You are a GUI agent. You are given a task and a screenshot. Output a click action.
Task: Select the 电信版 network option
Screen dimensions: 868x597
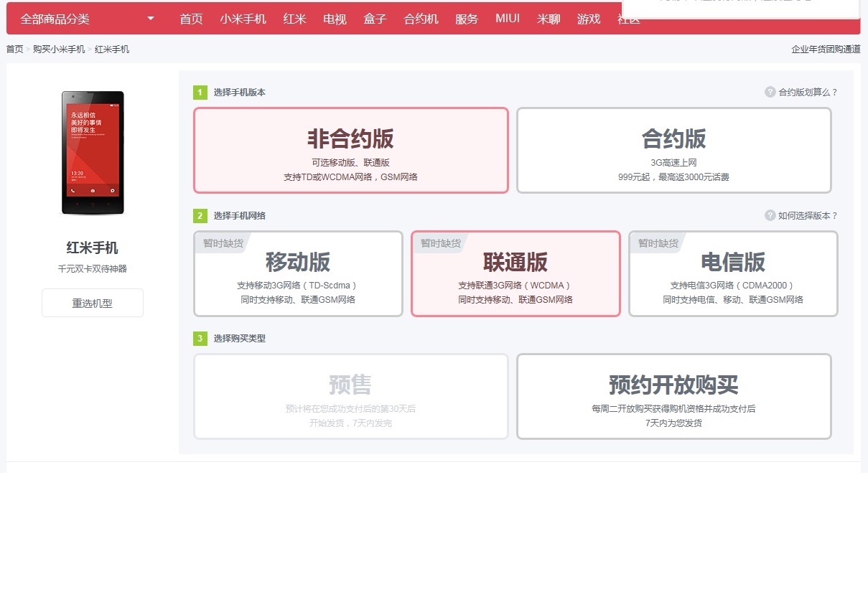point(733,273)
